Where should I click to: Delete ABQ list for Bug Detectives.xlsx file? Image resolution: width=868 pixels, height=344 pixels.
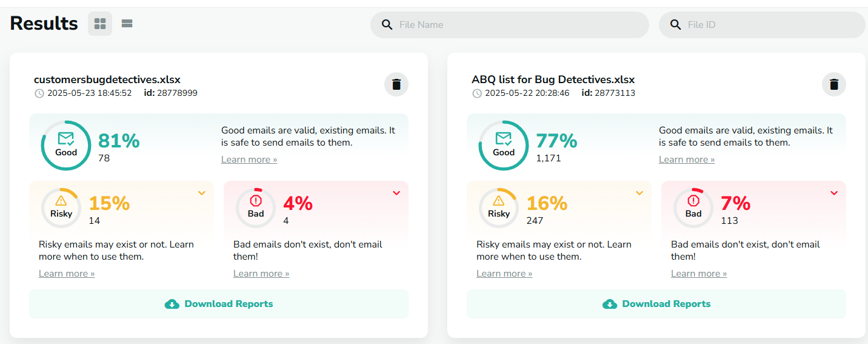click(834, 84)
